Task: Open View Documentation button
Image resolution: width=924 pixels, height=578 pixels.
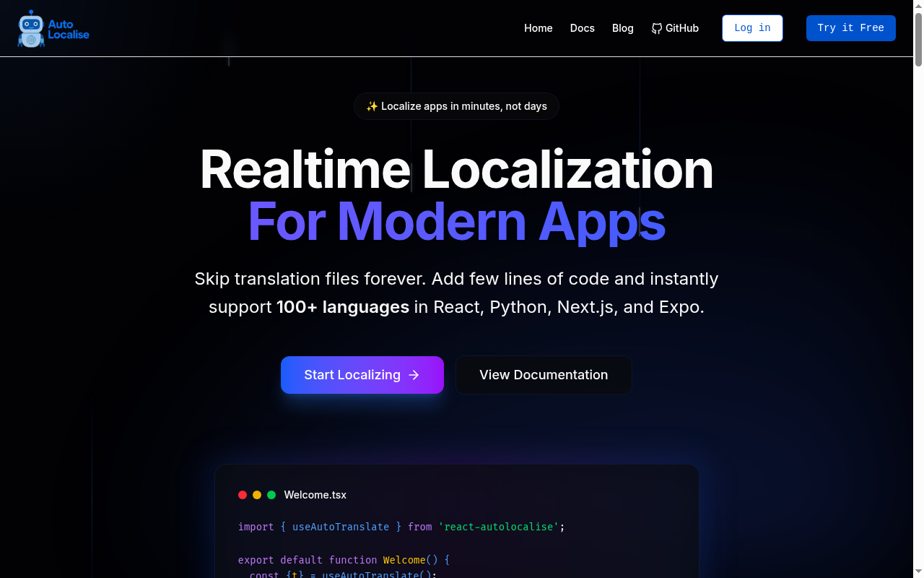Action: pyautogui.click(x=544, y=375)
